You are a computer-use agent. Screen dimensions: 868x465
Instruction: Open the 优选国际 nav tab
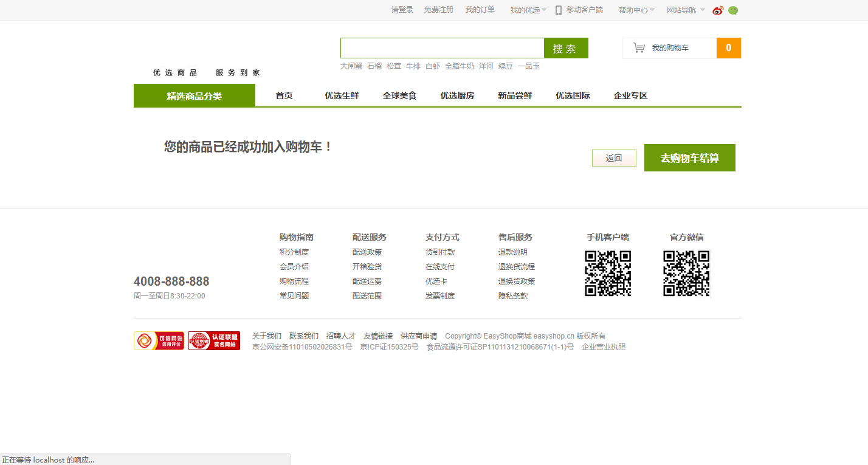pyautogui.click(x=573, y=95)
